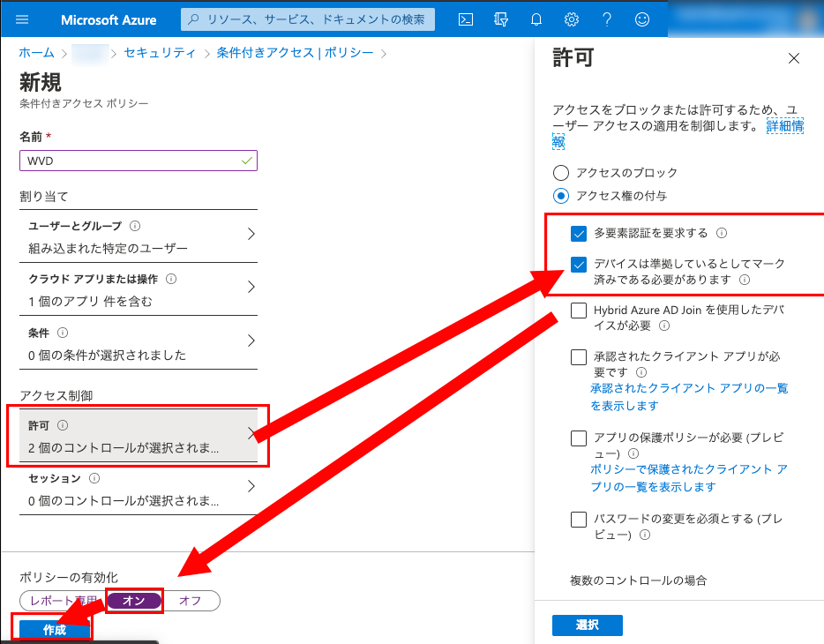
Task: Check the Hybrid Azure AD Join checkbox
Action: click(x=579, y=311)
